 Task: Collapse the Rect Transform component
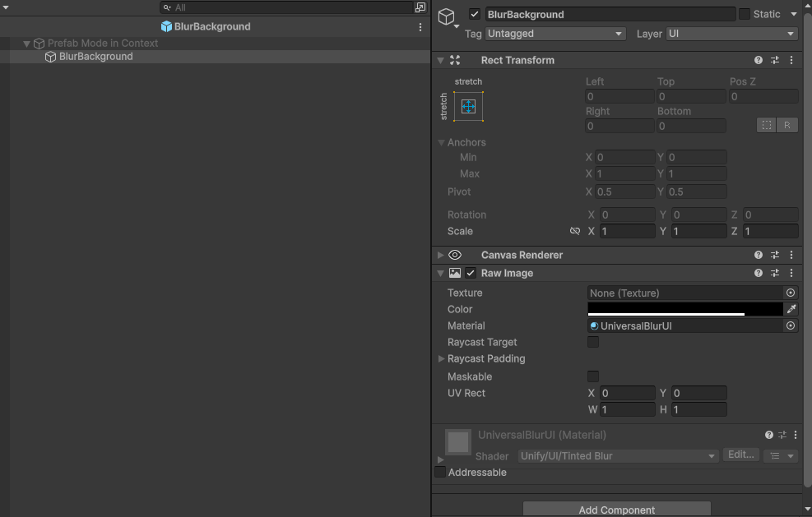pyautogui.click(x=441, y=61)
